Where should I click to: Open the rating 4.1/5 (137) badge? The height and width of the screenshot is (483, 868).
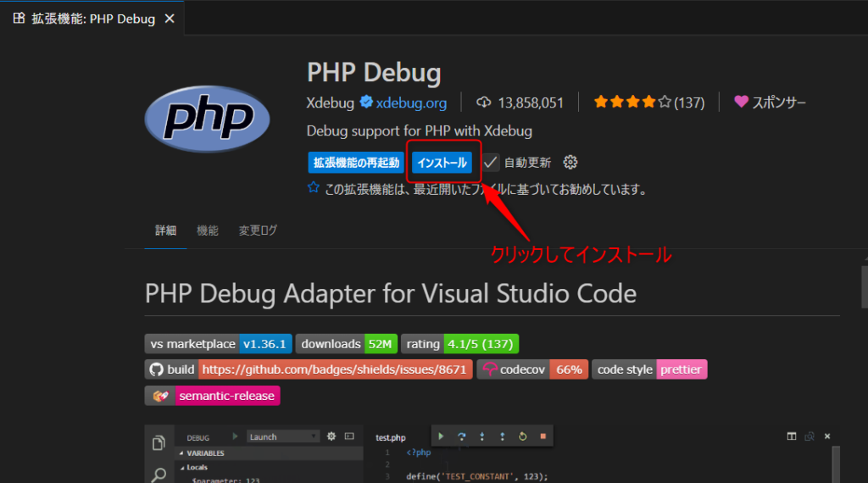(x=459, y=344)
